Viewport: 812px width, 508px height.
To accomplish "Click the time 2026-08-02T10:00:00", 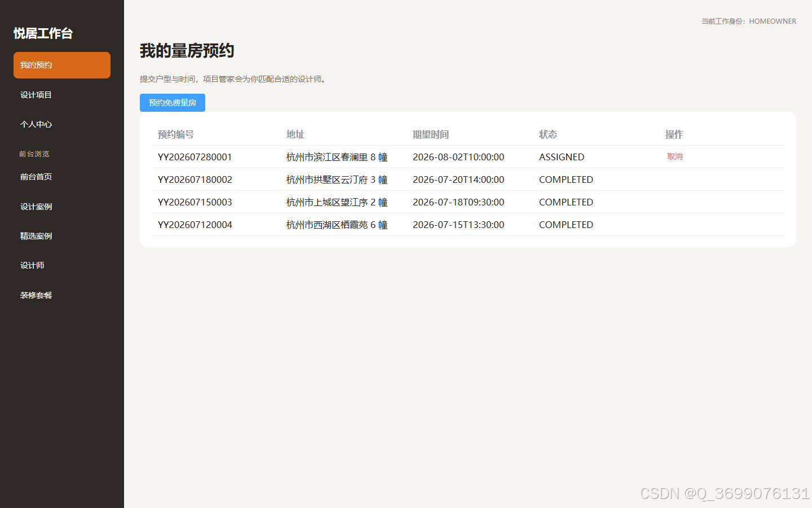I will 458,157.
